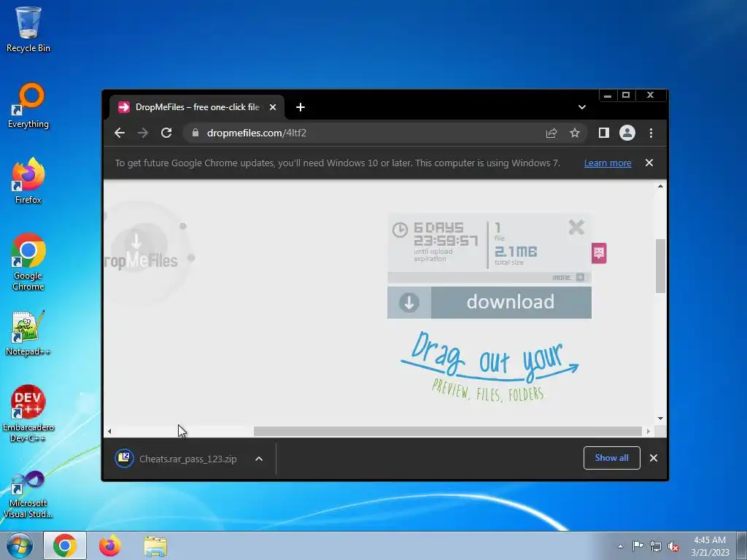The image size is (747, 560).
Task: Click Show all downloads button
Action: pos(611,458)
